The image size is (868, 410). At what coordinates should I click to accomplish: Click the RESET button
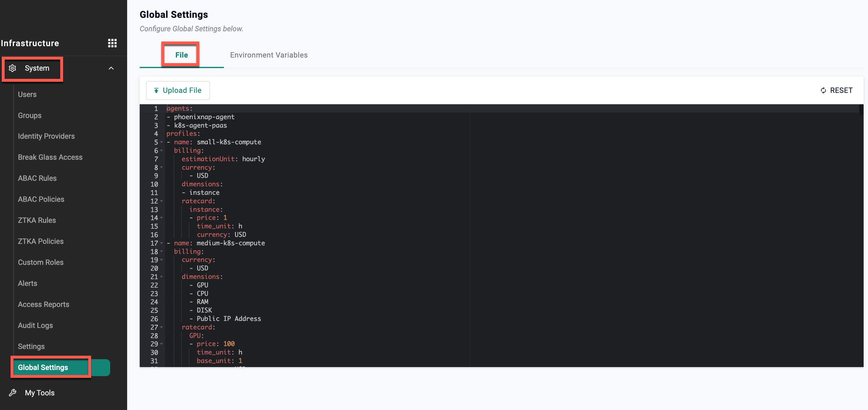coord(841,90)
